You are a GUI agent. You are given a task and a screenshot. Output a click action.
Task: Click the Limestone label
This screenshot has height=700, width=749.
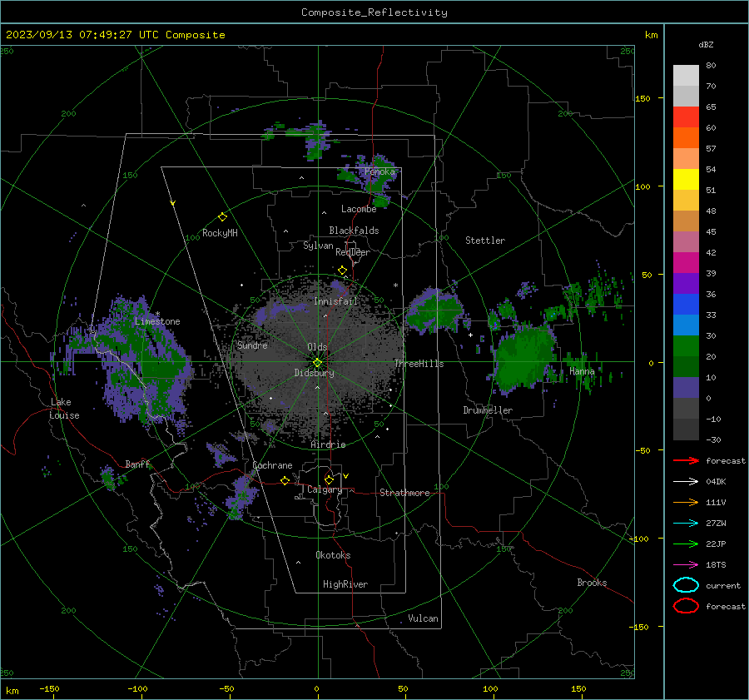coord(157,321)
